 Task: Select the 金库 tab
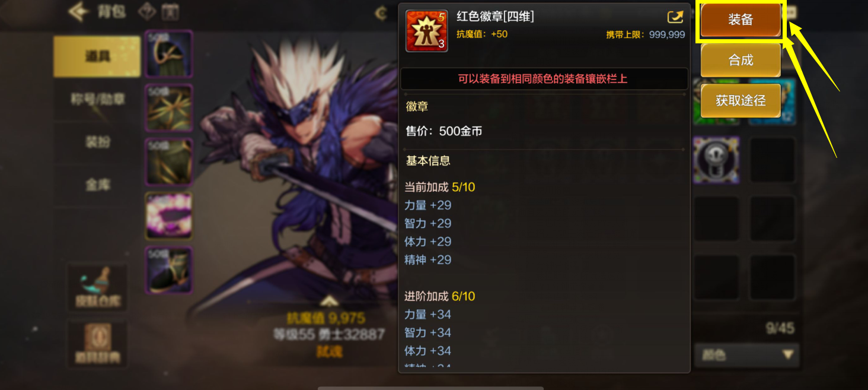[x=97, y=185]
